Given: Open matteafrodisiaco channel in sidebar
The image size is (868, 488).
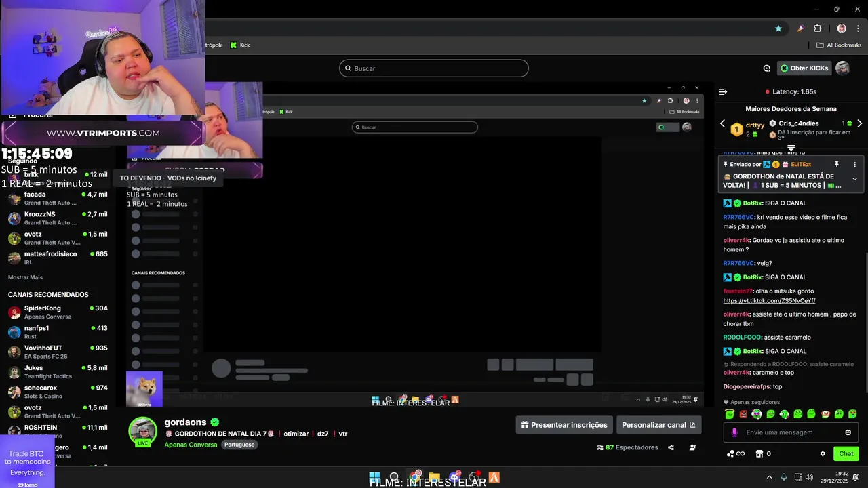Looking at the screenshot, I should pos(57,258).
